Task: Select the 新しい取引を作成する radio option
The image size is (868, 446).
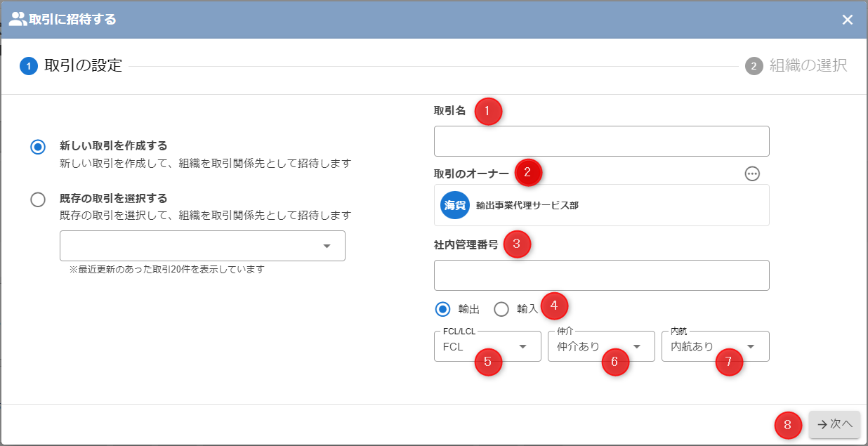Action: pos(38,147)
